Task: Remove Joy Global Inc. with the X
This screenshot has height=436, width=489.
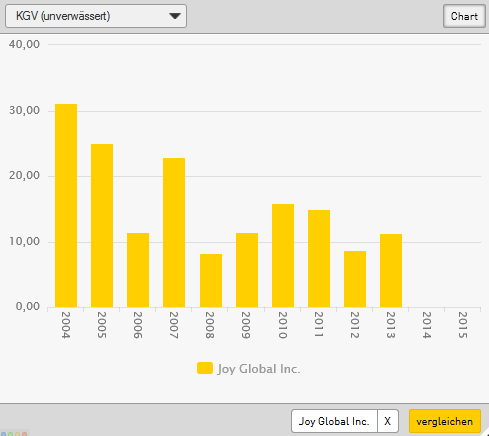Action: 388,421
